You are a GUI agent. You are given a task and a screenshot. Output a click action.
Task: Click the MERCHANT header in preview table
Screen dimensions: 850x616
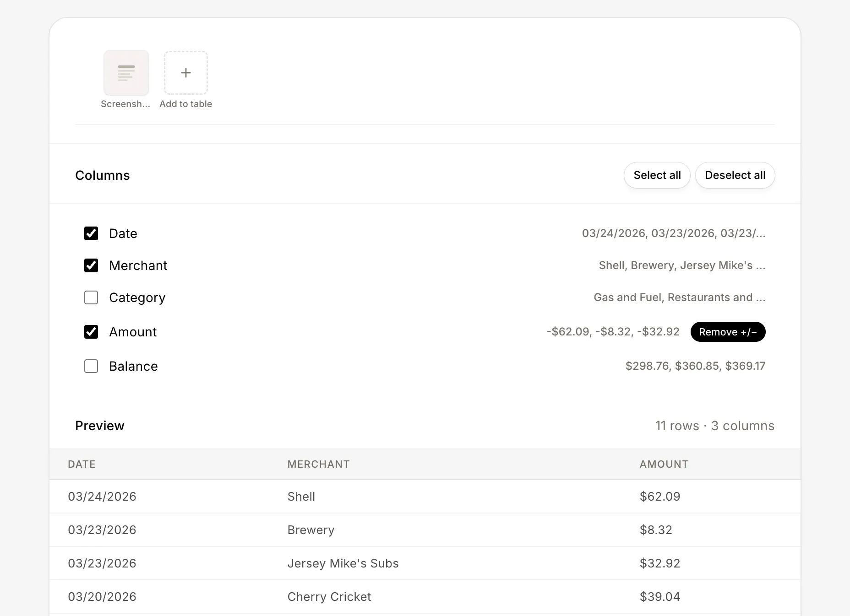point(318,464)
